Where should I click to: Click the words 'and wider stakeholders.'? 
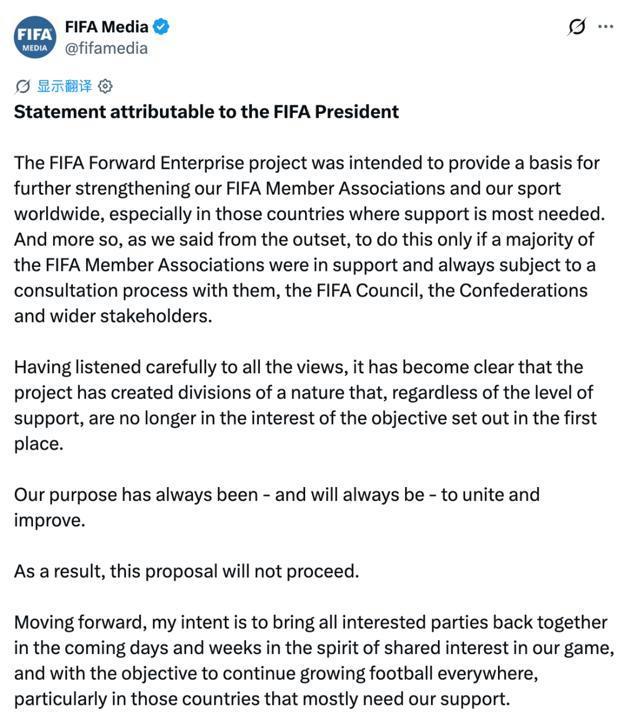[x=113, y=316]
